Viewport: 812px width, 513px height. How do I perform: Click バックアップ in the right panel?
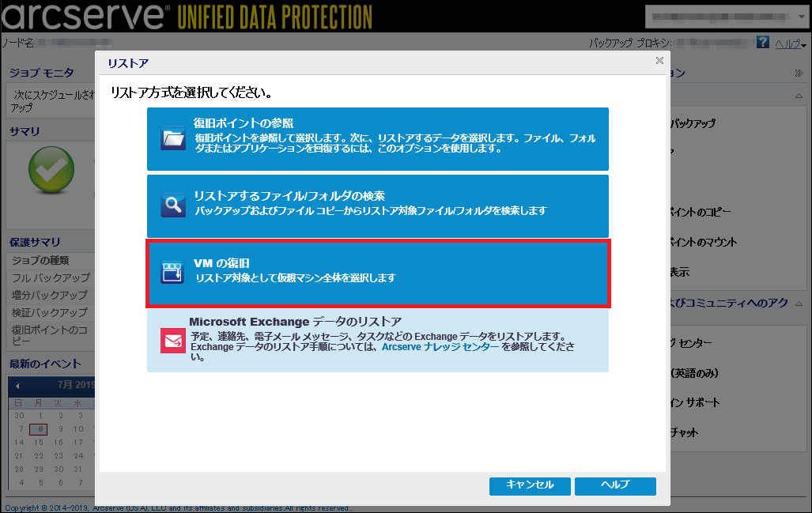point(693,124)
